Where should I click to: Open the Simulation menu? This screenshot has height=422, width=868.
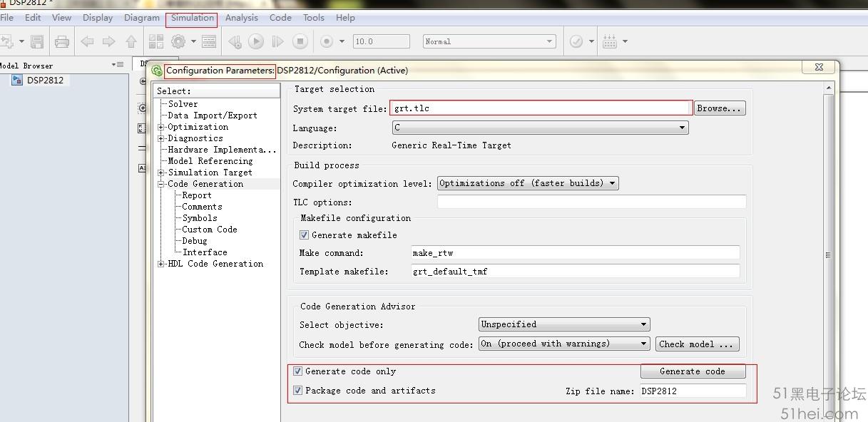click(x=192, y=18)
